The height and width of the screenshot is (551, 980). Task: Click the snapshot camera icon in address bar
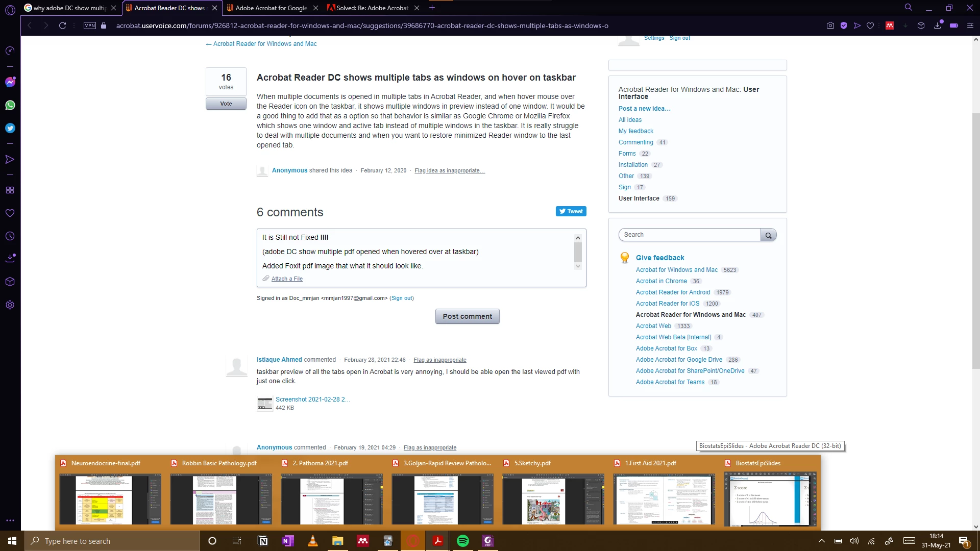tap(830, 26)
